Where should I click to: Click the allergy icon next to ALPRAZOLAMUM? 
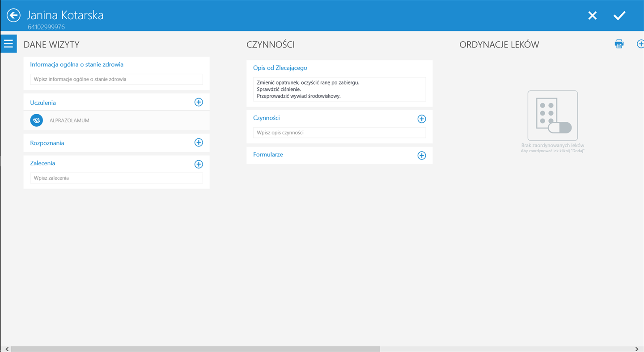pyautogui.click(x=37, y=120)
